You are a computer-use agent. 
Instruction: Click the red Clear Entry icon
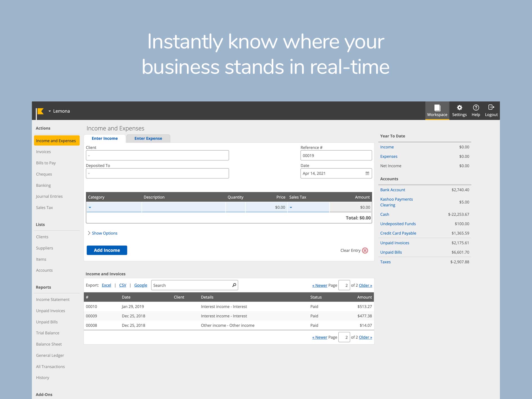[x=365, y=250]
